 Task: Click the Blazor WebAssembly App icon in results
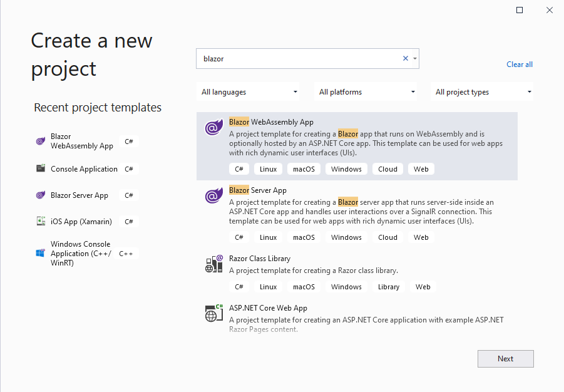pos(214,127)
